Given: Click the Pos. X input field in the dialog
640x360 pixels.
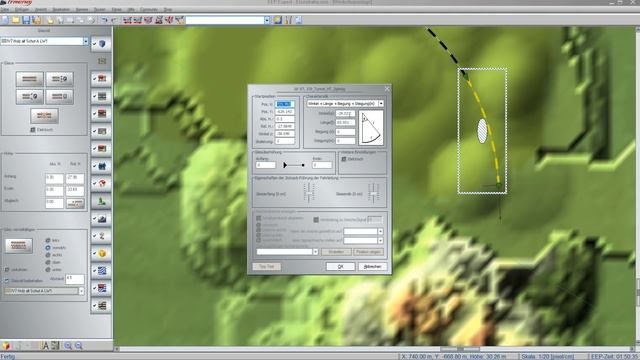Looking at the screenshot, I should click(x=284, y=104).
